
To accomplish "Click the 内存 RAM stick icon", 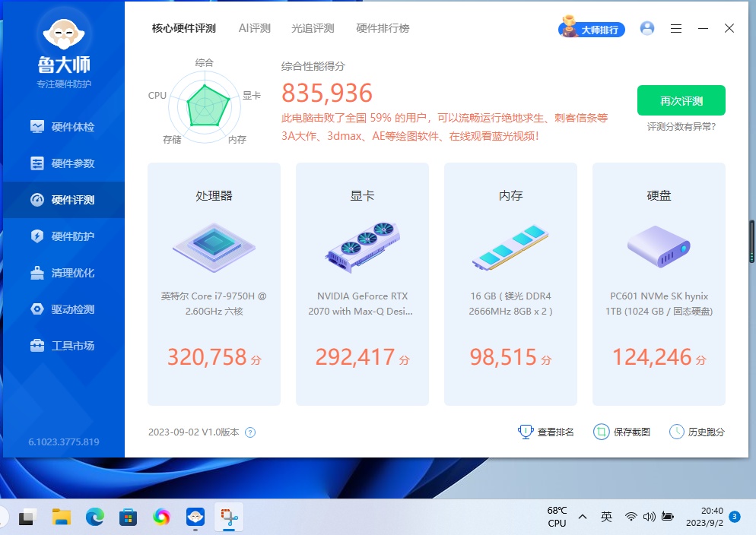I will (x=510, y=247).
